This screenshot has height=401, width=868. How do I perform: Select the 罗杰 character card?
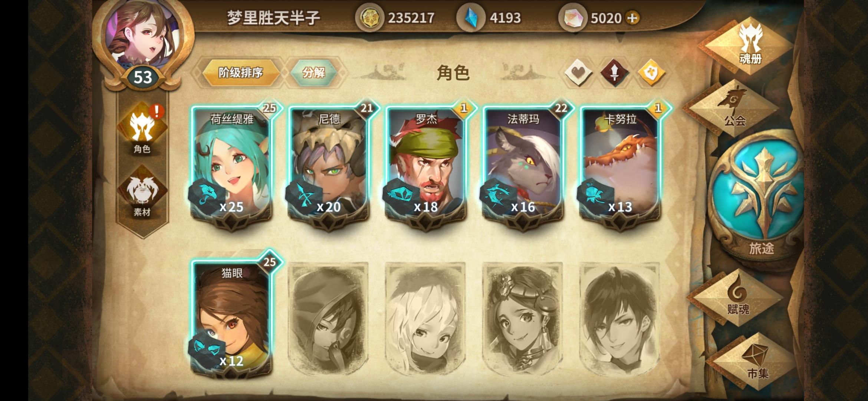pos(426,166)
